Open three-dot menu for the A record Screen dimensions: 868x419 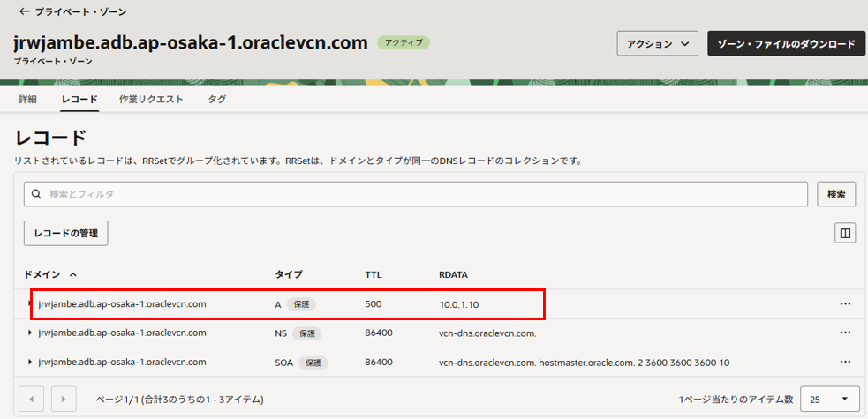click(845, 303)
